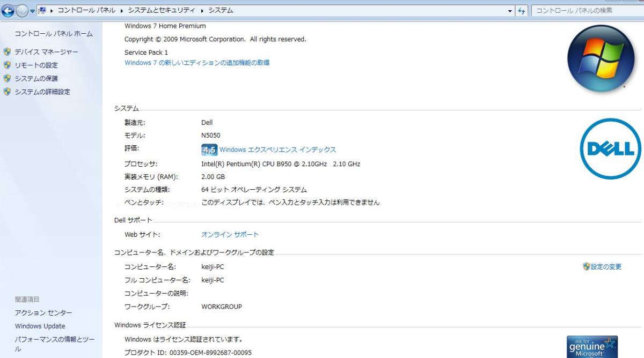The image size is (644, 358).
Task: Click shield icon next to システムの詳細設定
Action: tap(7, 92)
